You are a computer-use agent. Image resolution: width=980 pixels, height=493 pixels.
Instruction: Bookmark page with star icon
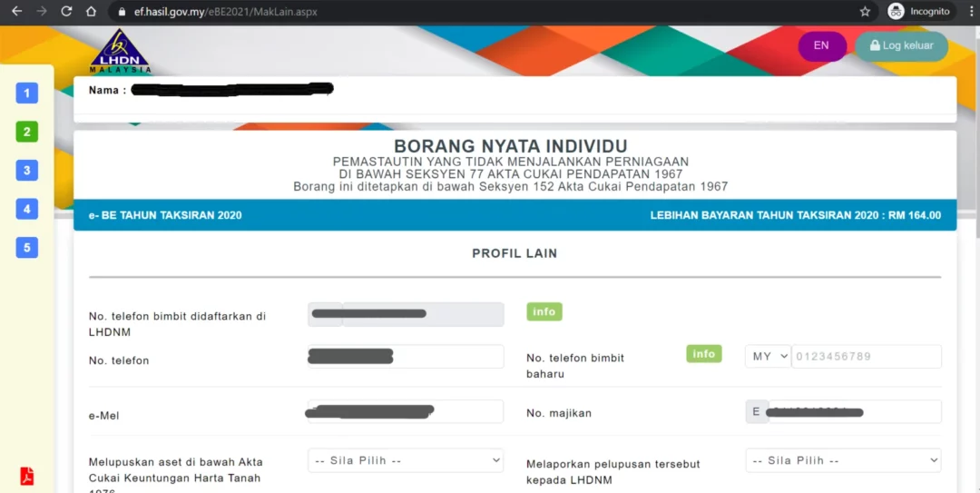tap(865, 12)
